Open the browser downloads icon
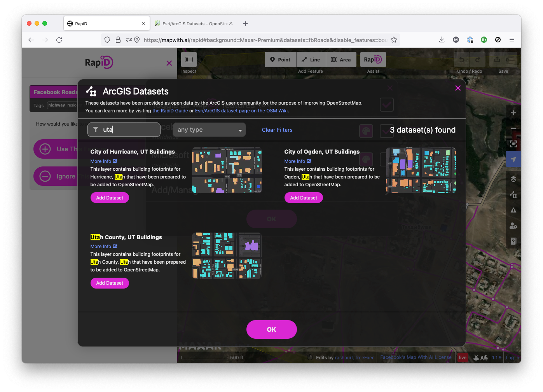 (x=442, y=40)
